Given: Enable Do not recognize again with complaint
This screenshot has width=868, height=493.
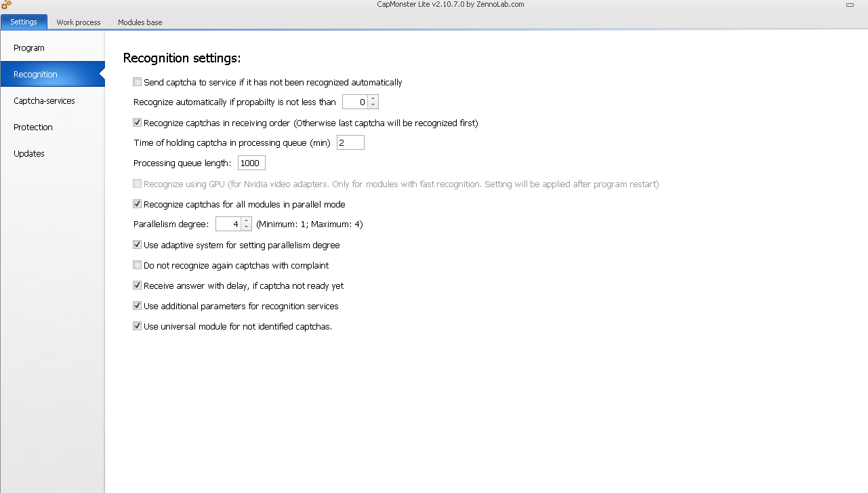Looking at the screenshot, I should 138,265.
